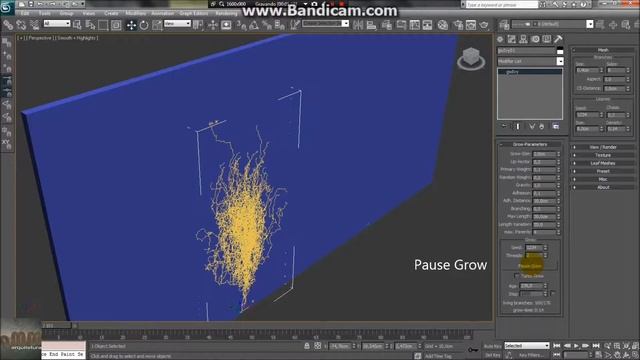Viewport: 640px width, 360px height.
Task: Open the reference coordinate system dropdown
Action: click(x=177, y=24)
